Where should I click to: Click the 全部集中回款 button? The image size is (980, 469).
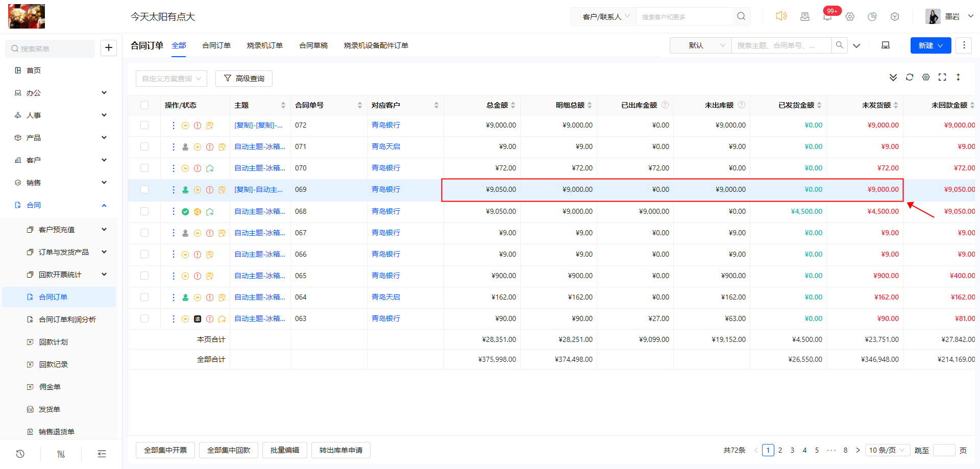coord(229,450)
